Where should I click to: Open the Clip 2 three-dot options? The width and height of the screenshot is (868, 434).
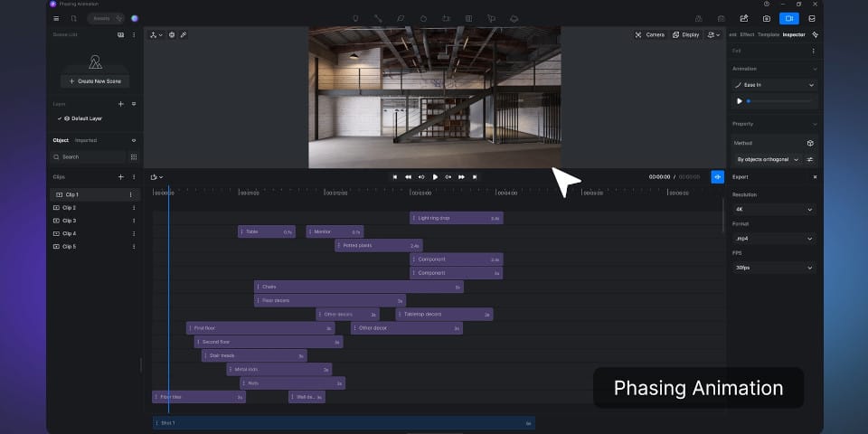coord(130,208)
